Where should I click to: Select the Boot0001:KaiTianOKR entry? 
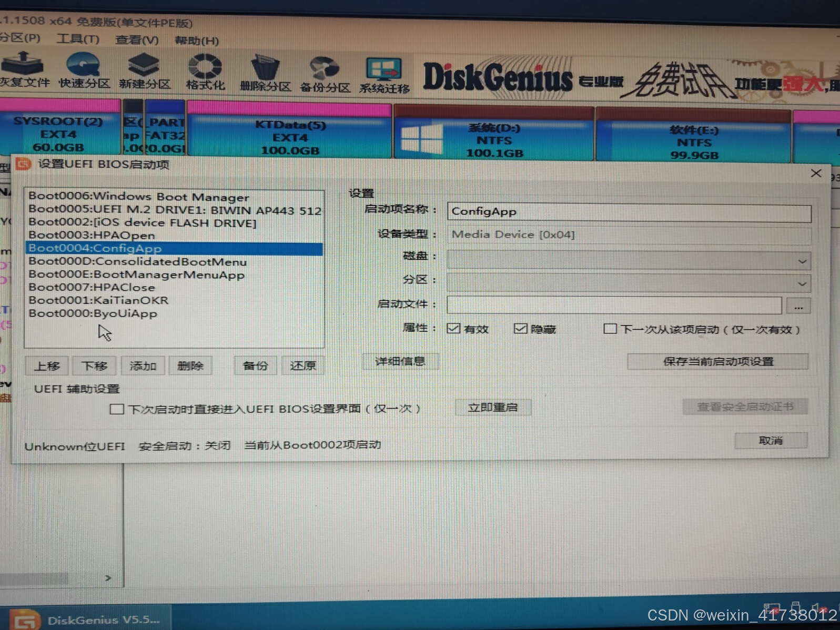pos(174,300)
